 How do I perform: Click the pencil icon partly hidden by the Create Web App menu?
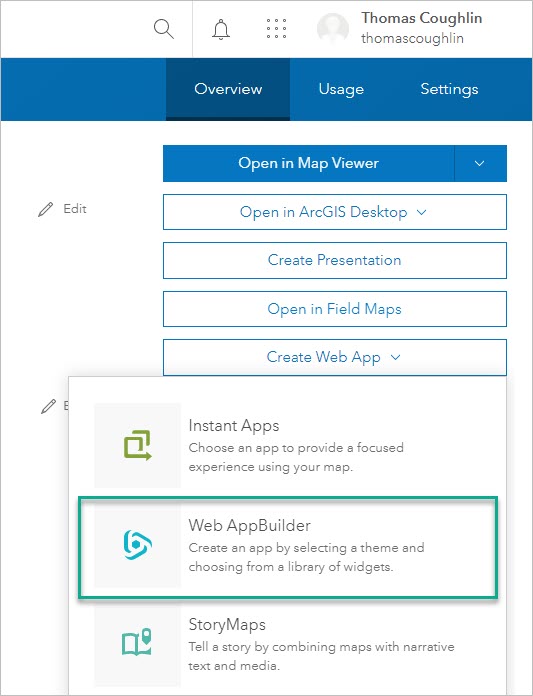point(48,406)
